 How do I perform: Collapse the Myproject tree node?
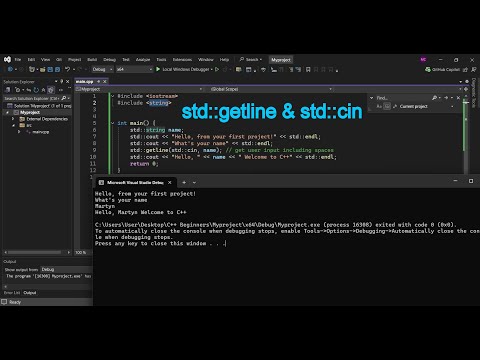pyautogui.click(x=7, y=112)
